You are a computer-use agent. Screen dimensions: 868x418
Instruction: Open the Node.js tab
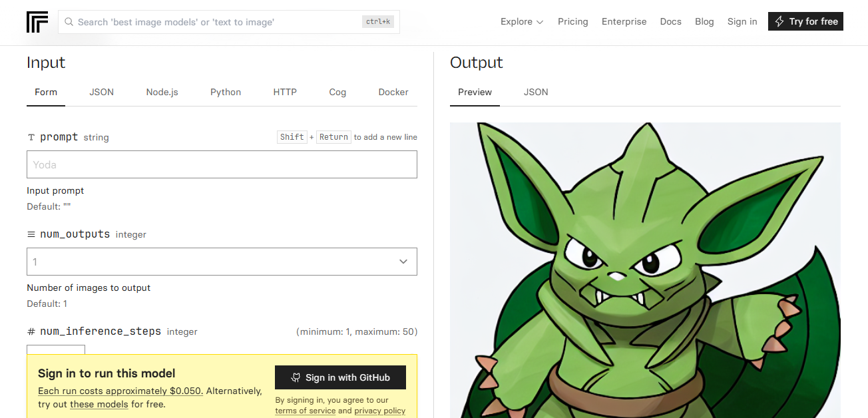coord(162,92)
